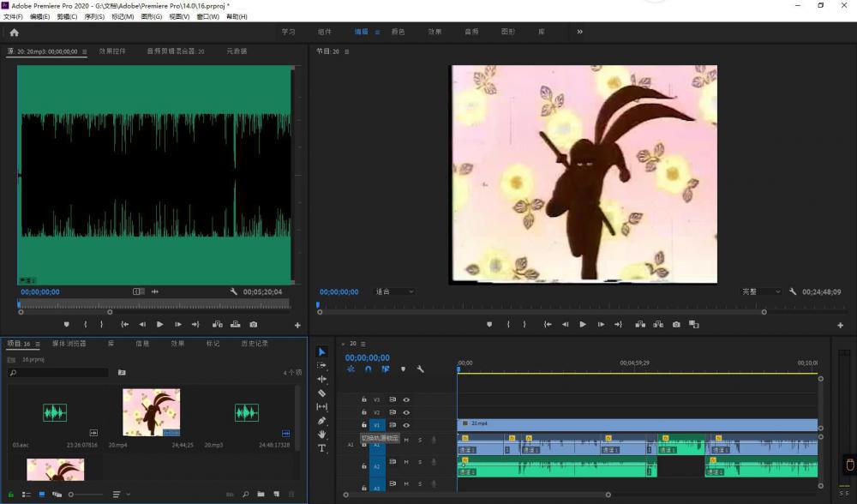Click the New Item icon in Project panel

point(277,495)
